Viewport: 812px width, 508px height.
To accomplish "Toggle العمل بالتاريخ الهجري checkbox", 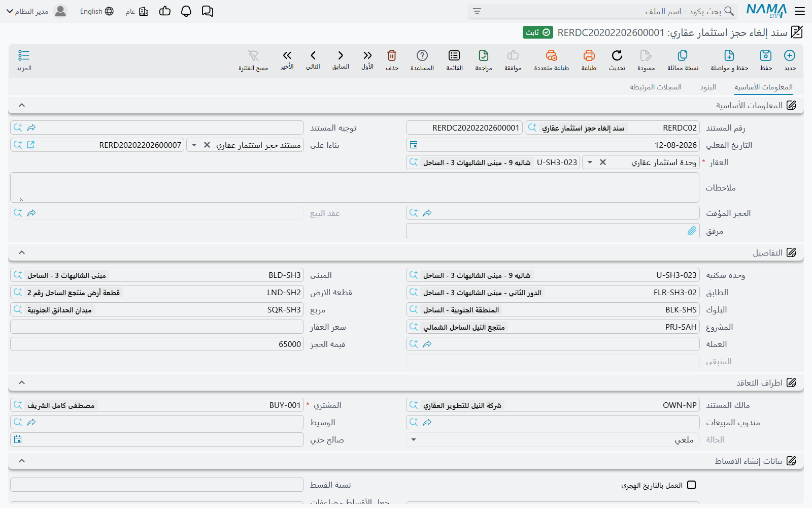I will pyautogui.click(x=691, y=485).
